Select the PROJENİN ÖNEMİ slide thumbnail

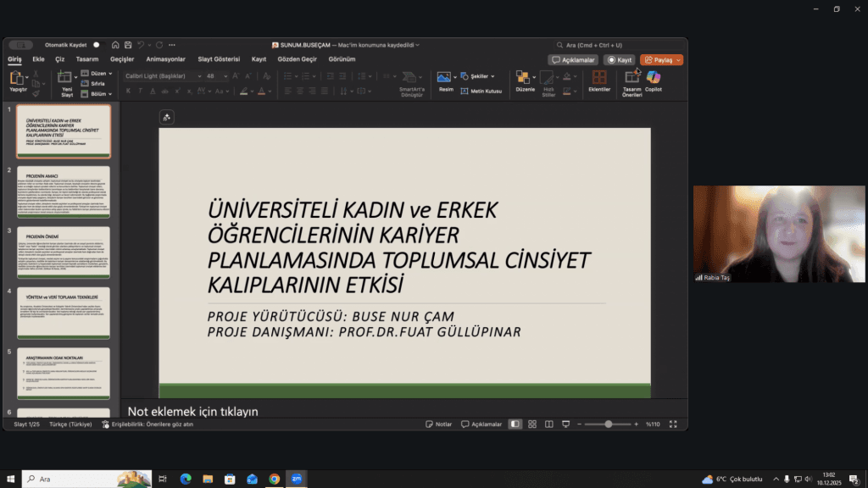point(64,252)
